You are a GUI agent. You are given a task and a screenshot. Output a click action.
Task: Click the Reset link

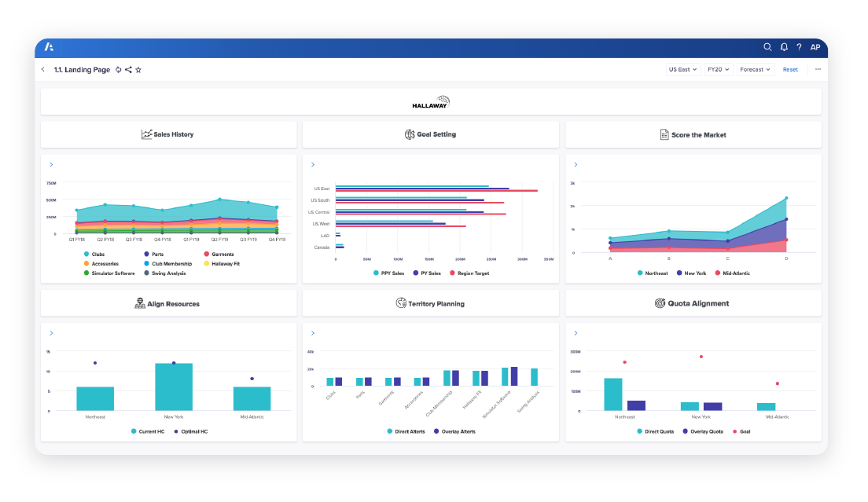point(790,70)
